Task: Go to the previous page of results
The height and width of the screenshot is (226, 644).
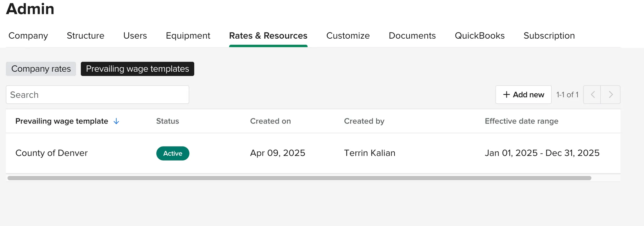Action: [x=592, y=95]
